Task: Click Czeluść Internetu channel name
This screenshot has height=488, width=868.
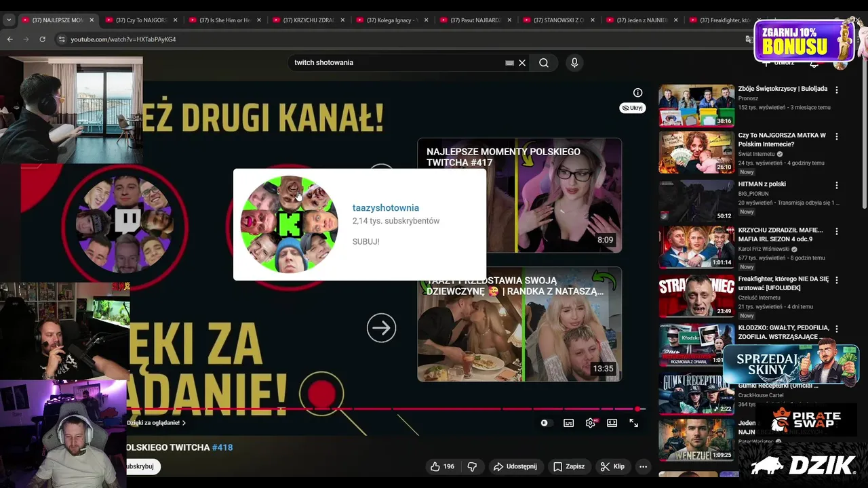Action: point(760,298)
